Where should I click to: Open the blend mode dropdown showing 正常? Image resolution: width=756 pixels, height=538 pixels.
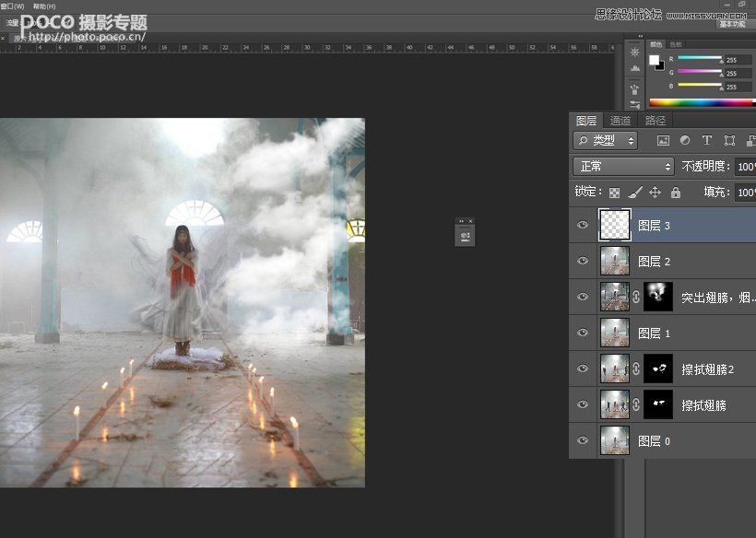pos(622,166)
